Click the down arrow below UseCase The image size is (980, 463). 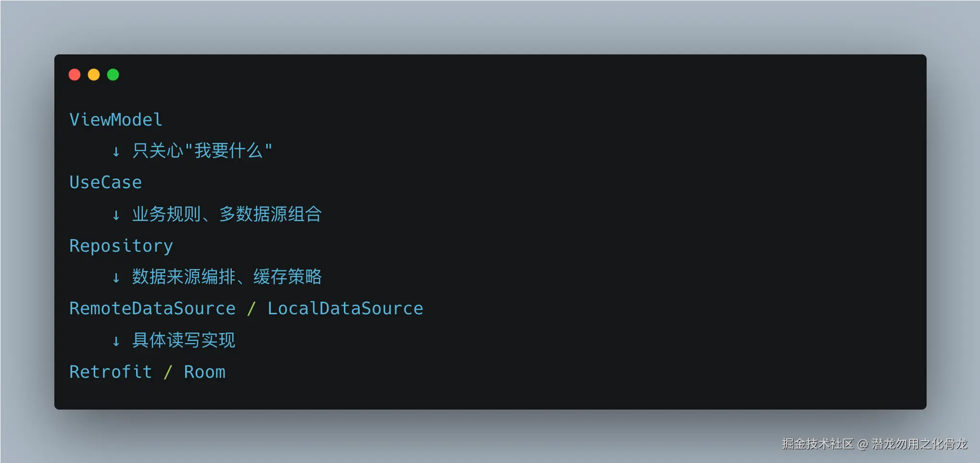[116, 215]
